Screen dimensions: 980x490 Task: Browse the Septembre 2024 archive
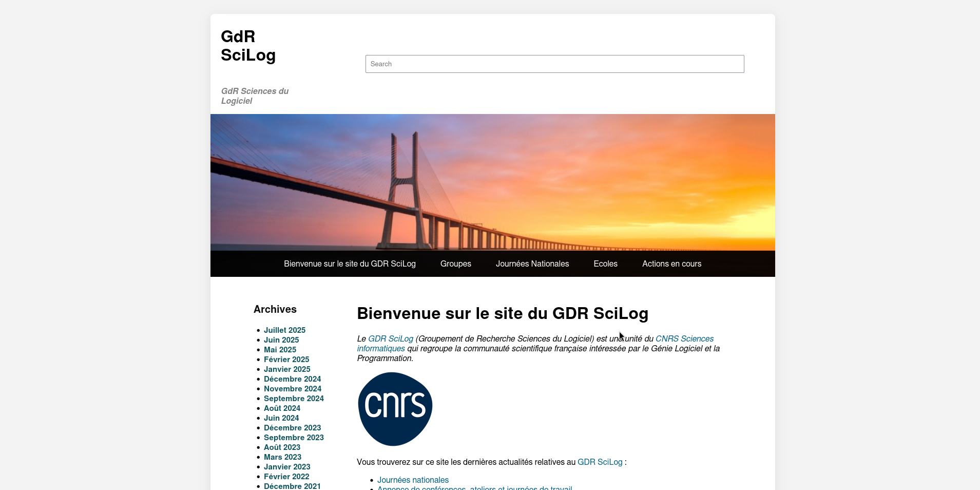(294, 399)
